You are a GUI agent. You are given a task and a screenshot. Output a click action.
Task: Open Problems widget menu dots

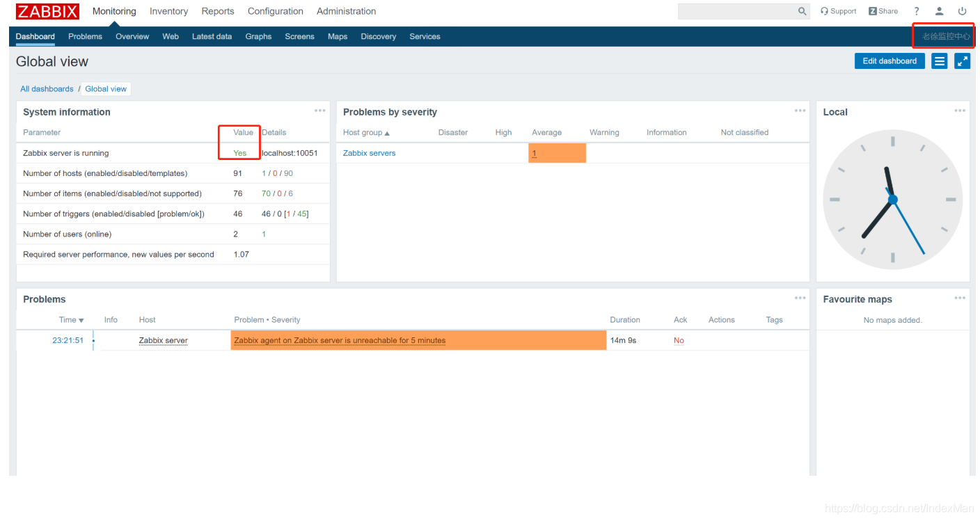(x=800, y=298)
